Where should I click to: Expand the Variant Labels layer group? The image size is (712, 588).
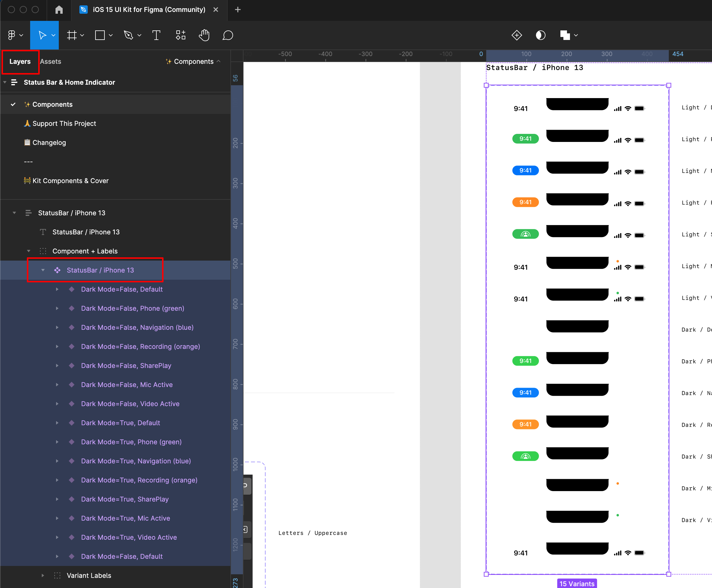(x=43, y=575)
